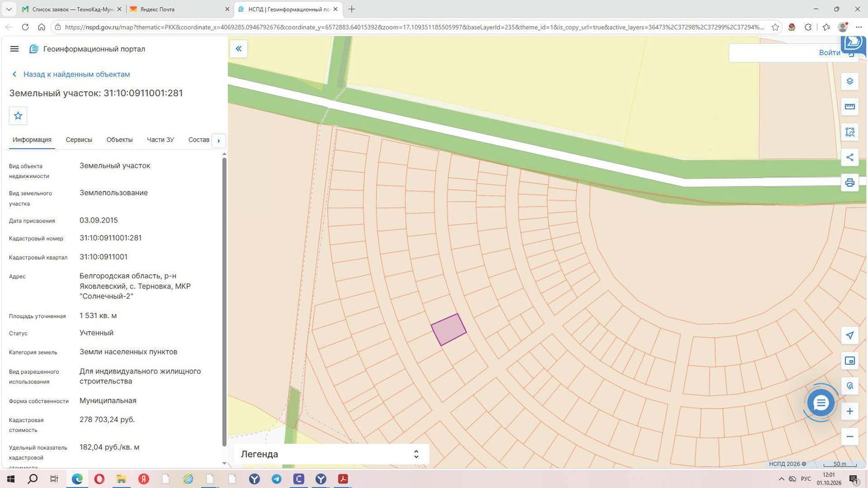868x488 pixels.
Task: Select the ruler measurement tool
Action: tap(849, 106)
